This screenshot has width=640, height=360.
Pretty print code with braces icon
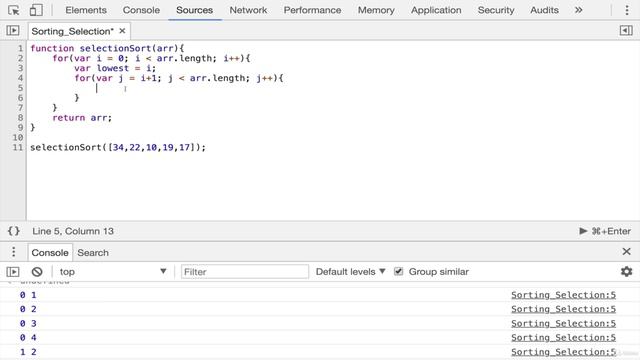click(x=13, y=231)
